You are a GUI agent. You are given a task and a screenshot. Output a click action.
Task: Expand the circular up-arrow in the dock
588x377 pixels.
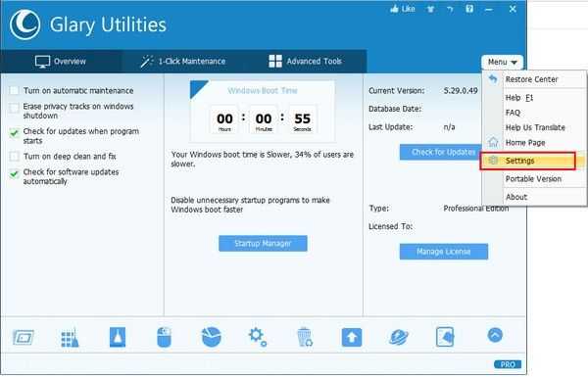tap(495, 335)
